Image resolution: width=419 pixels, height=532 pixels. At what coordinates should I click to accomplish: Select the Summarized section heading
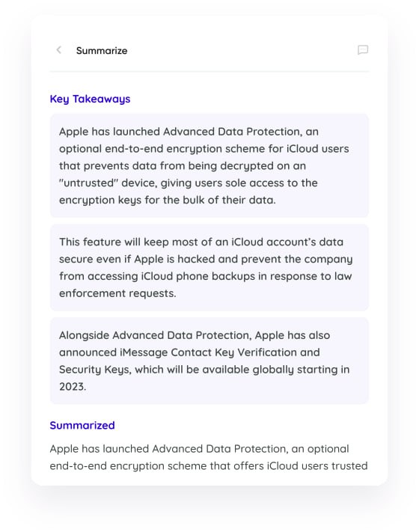pyautogui.click(x=82, y=425)
